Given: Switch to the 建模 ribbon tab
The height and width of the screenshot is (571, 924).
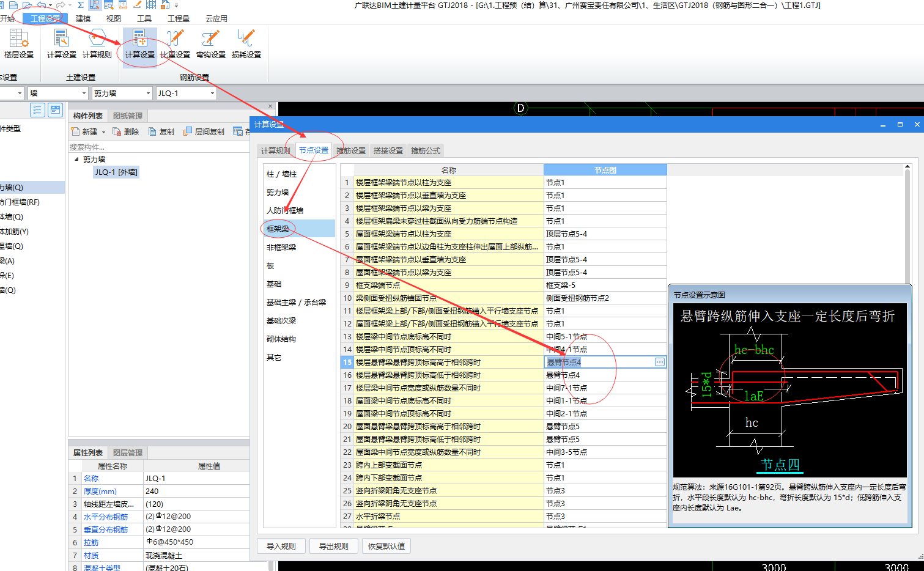Looking at the screenshot, I should point(83,18).
